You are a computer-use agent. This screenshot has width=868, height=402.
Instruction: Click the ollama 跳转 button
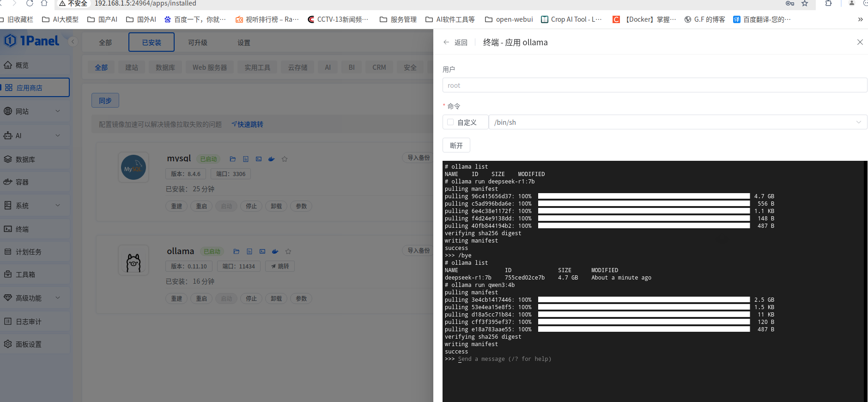(280, 266)
